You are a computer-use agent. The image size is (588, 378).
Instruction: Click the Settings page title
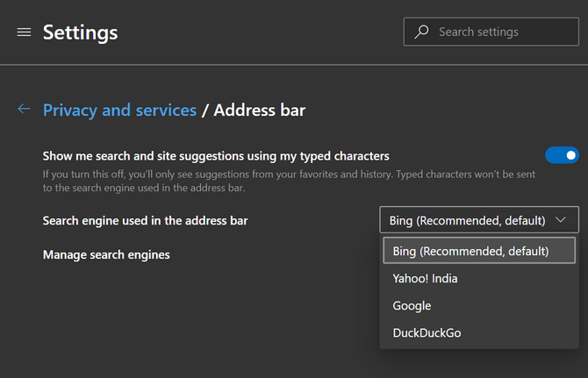[80, 32]
